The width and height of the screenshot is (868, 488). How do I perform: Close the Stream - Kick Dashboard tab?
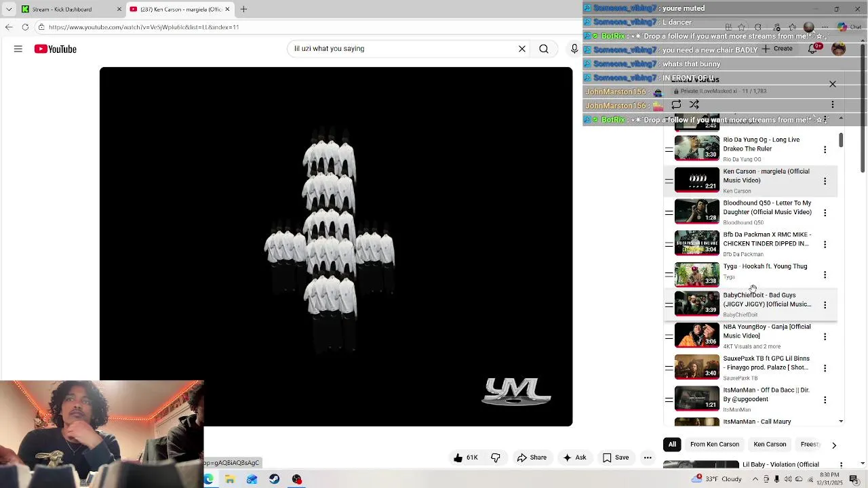[x=119, y=9]
